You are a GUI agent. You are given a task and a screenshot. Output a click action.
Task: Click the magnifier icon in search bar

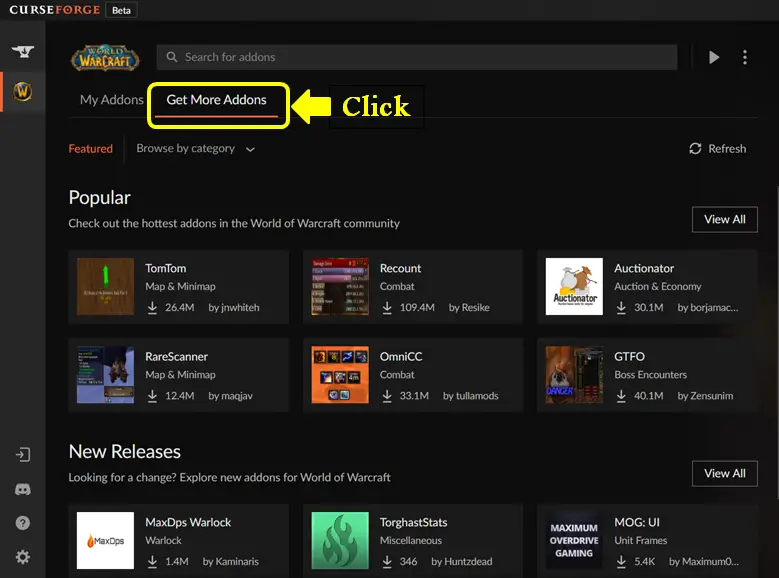pyautogui.click(x=172, y=57)
